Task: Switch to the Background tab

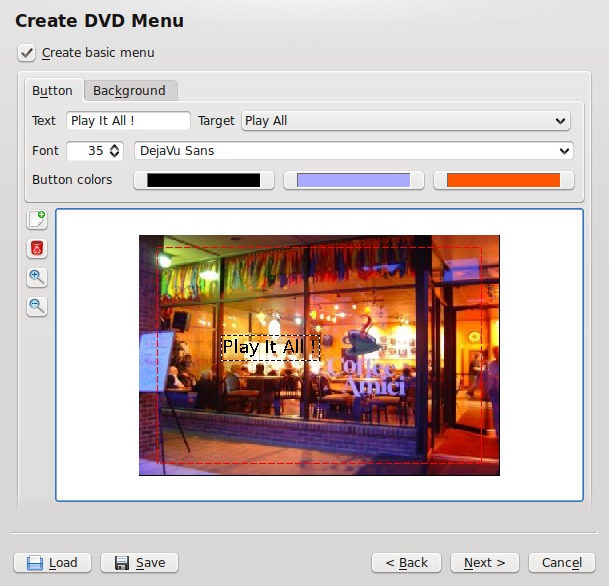Action: point(129,91)
